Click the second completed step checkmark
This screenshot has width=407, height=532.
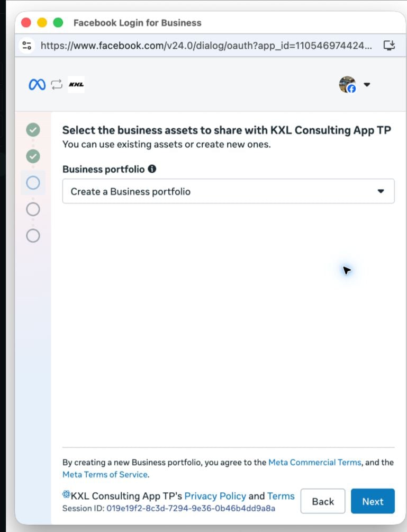33,156
